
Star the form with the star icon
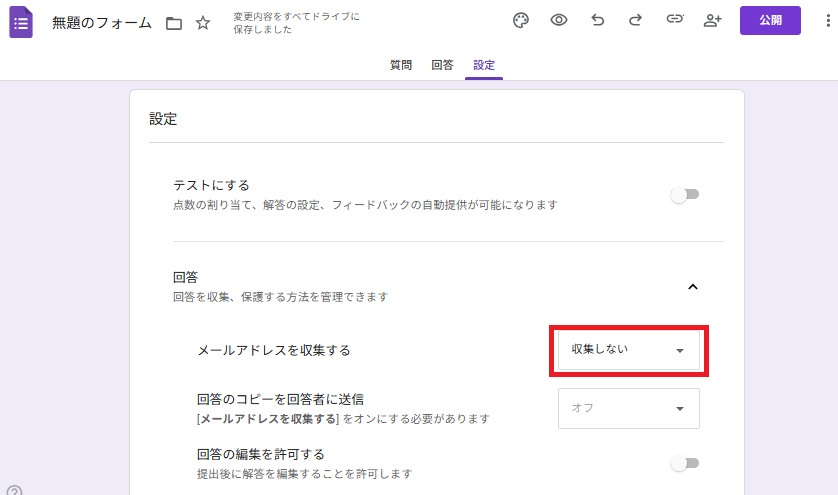[x=203, y=23]
